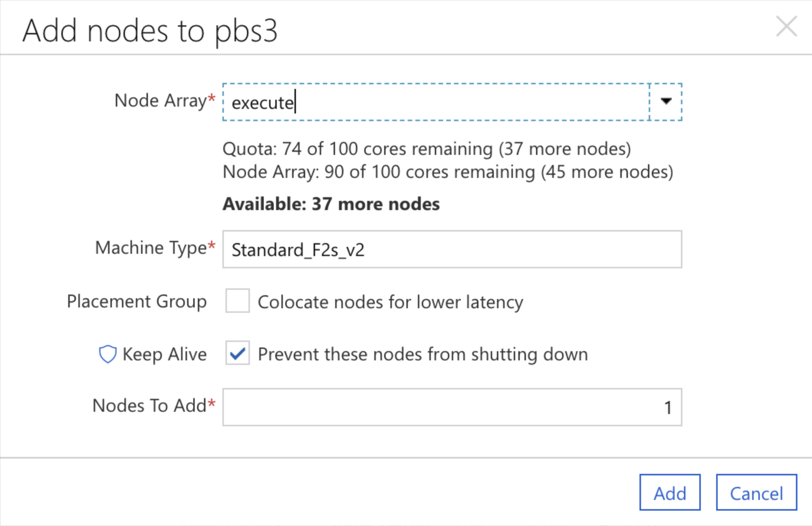Click the Placement Group label text
The width and height of the screenshot is (812, 526).
click(x=137, y=301)
